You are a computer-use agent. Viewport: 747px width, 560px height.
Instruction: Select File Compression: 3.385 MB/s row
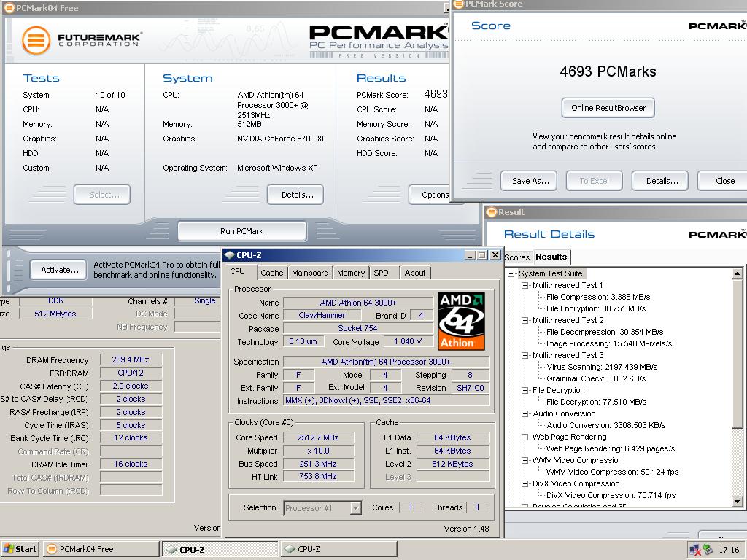(x=598, y=297)
